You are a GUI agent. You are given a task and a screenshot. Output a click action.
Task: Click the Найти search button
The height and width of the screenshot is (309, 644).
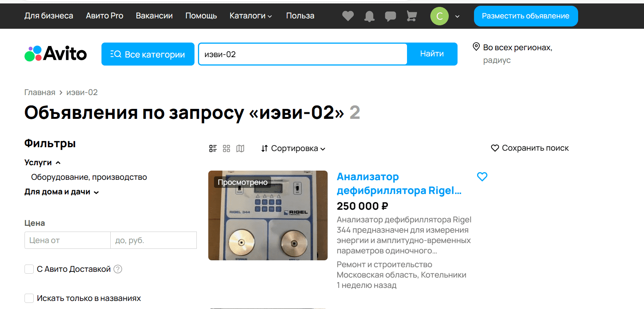(432, 54)
